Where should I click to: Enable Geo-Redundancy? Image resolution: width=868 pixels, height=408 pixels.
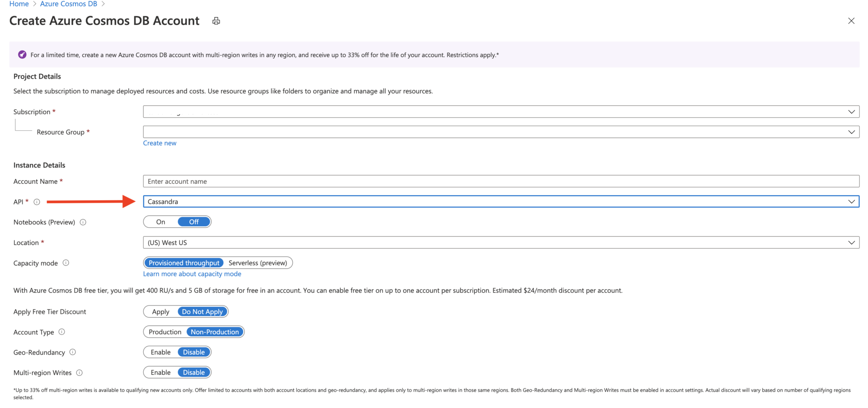pos(161,352)
